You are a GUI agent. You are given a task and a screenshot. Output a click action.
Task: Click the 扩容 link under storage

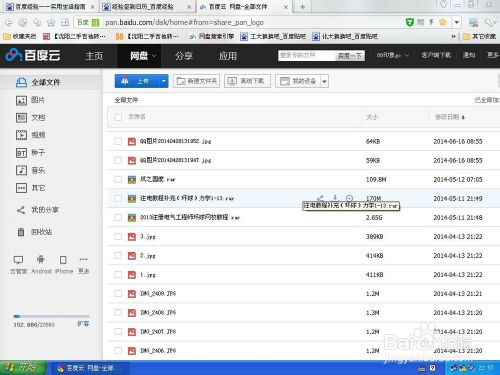83,323
